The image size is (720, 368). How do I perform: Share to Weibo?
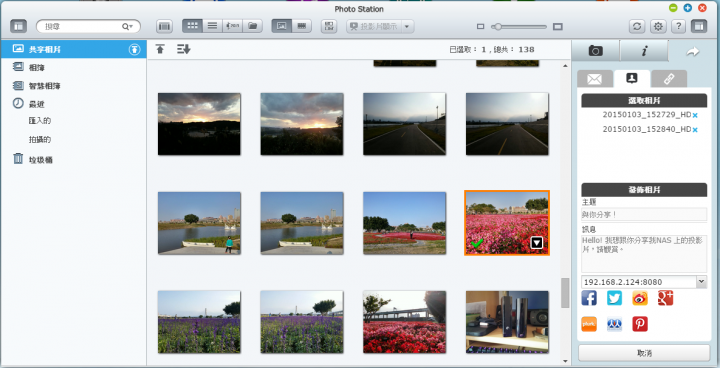[640, 298]
